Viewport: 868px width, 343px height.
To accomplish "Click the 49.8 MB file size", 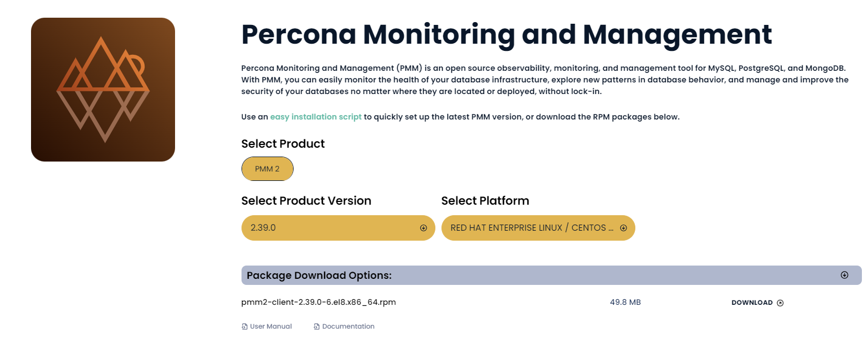I will [x=625, y=303].
